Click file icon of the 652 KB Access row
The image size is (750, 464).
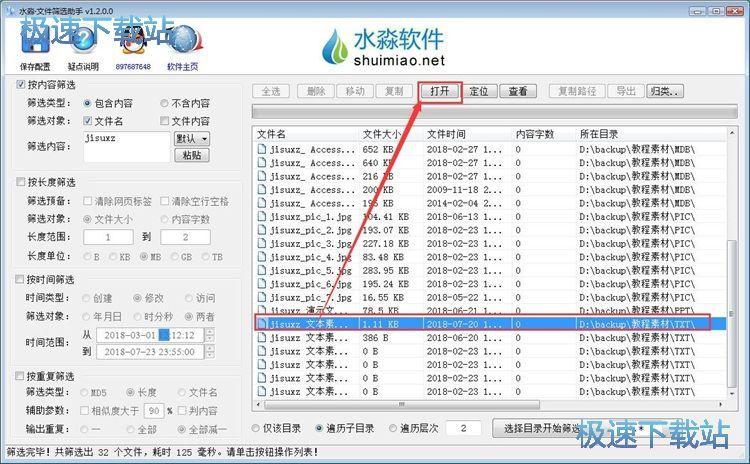click(262, 149)
